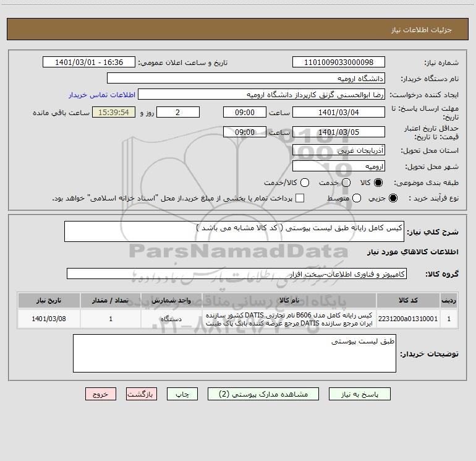The image size is (476, 461).
Task: Click the remaining time 15:39:54 field
Action: 114,112
